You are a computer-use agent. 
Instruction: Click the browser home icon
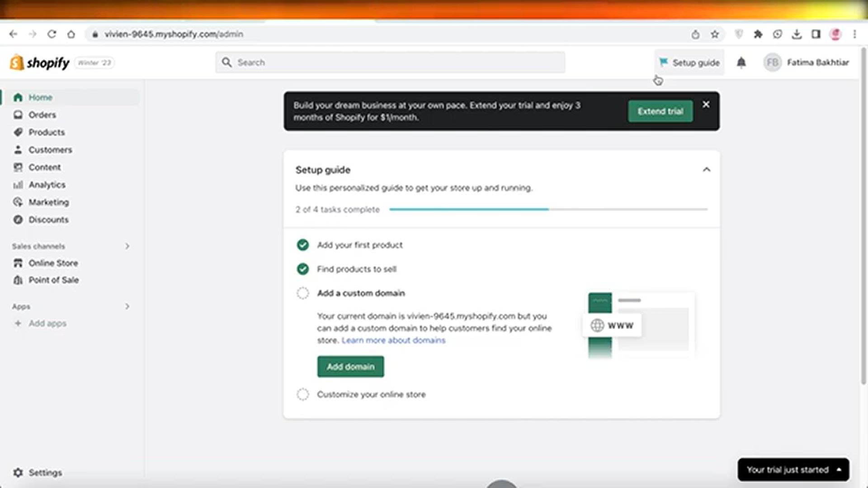point(71,34)
